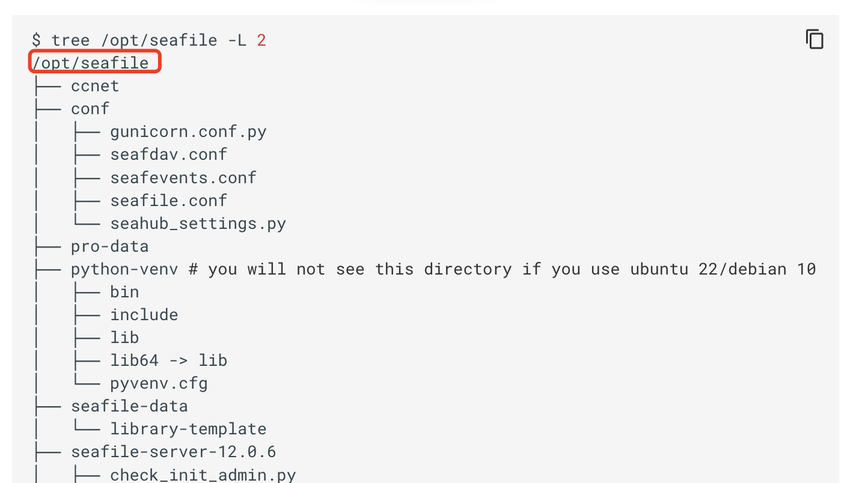Click check_init_admin.py at the bottom
This screenshot has height=483, width=868.
click(203, 475)
